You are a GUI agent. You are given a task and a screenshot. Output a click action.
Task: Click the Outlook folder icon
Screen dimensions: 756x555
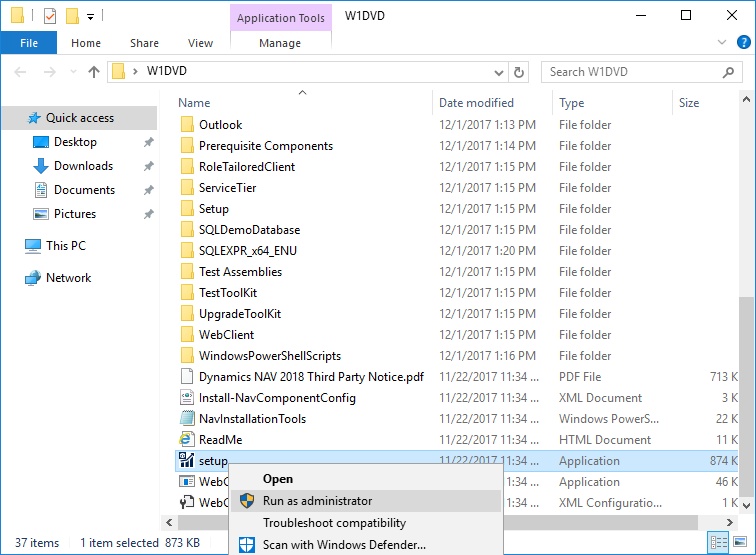click(187, 124)
